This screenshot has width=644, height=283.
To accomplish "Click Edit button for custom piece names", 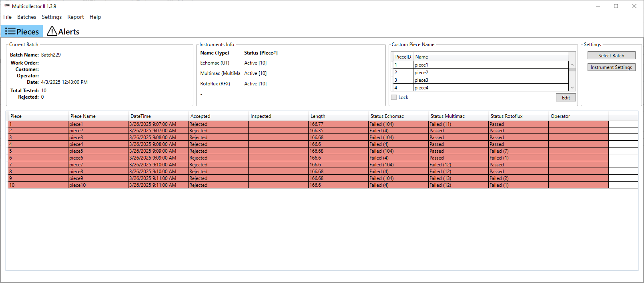I will (566, 97).
